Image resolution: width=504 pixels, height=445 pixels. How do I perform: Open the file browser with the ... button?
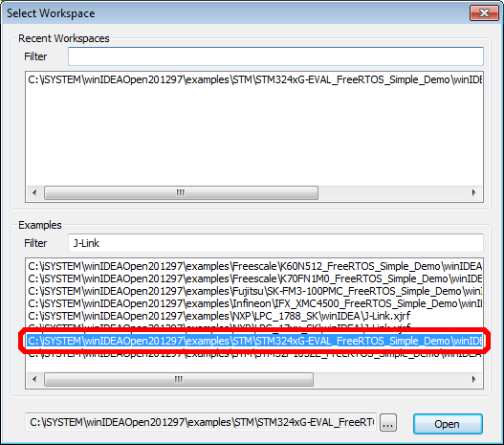tap(388, 422)
